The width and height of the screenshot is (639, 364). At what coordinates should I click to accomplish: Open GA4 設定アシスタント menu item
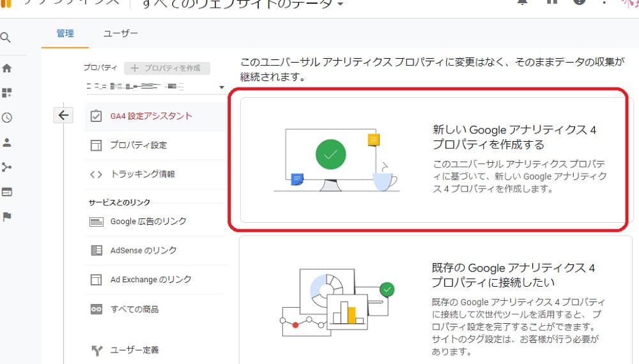click(x=156, y=116)
